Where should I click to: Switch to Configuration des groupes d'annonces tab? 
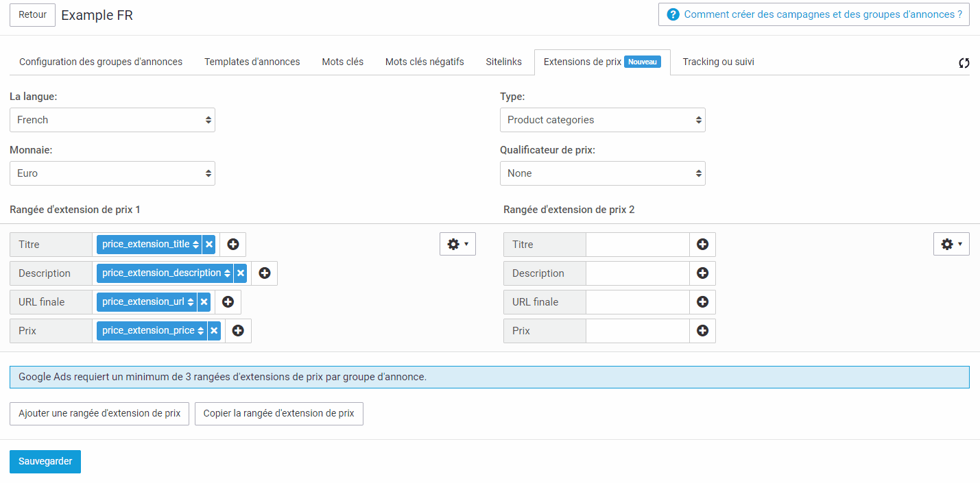[x=101, y=62]
